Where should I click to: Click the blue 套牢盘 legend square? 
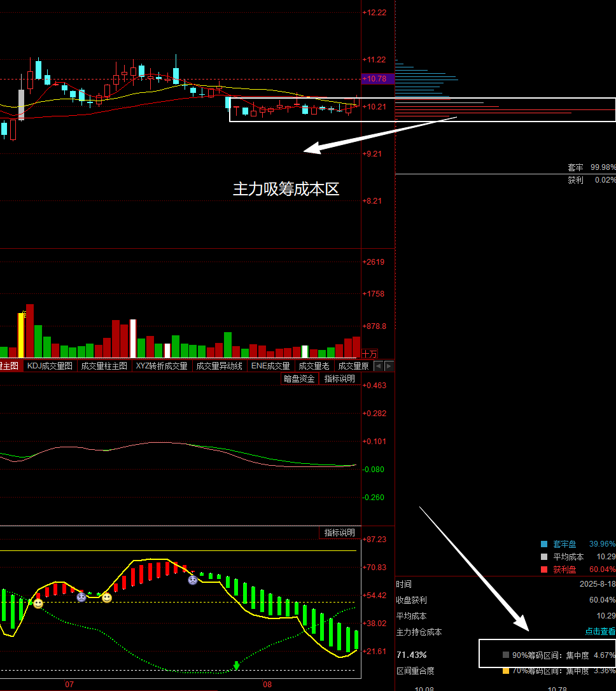point(543,544)
